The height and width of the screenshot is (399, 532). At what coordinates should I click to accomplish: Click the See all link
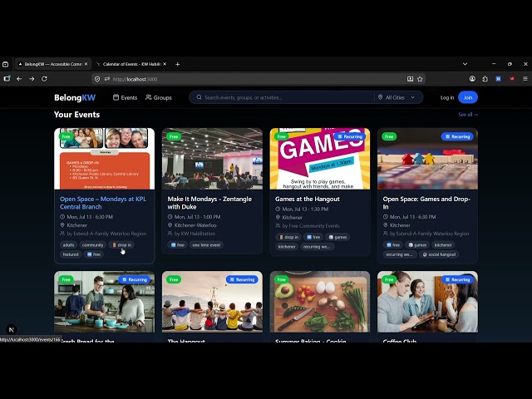[468, 115]
